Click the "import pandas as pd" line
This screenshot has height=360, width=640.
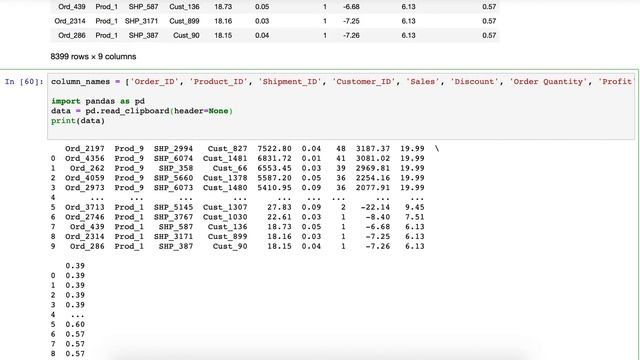98,101
